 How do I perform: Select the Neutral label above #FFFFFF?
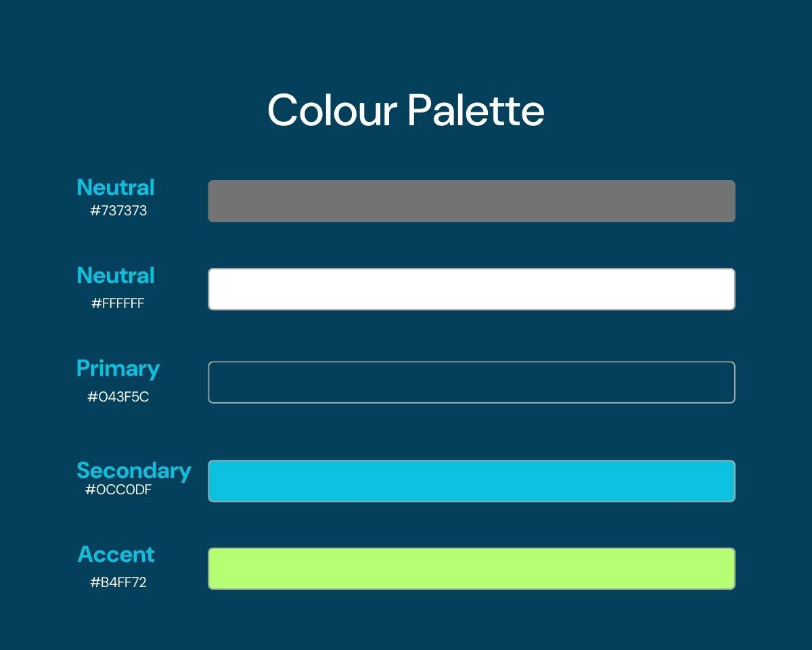[116, 276]
